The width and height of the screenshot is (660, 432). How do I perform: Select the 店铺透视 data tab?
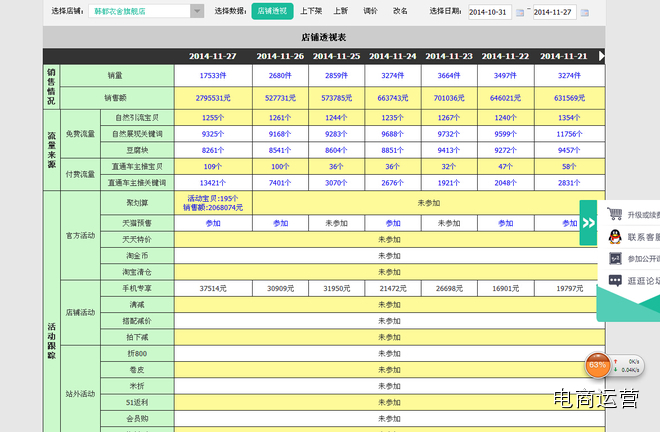272,11
